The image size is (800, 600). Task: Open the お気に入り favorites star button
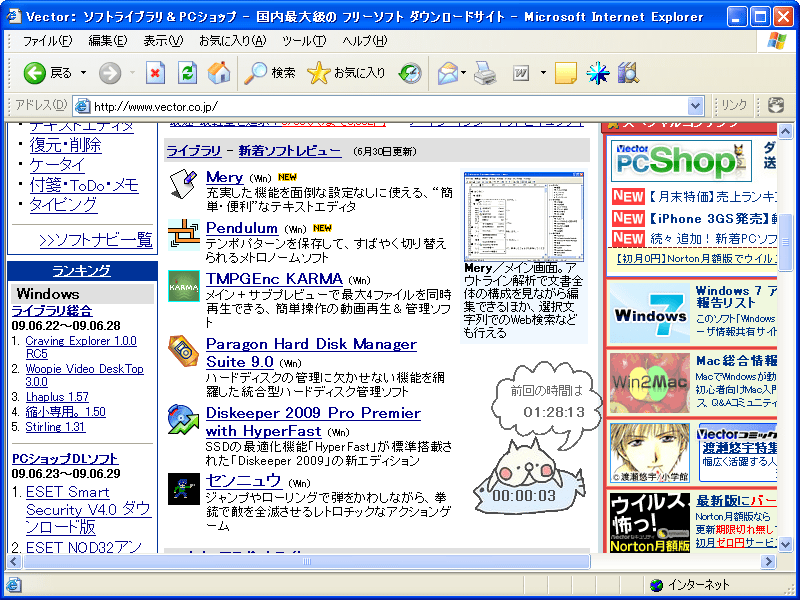(x=346, y=73)
